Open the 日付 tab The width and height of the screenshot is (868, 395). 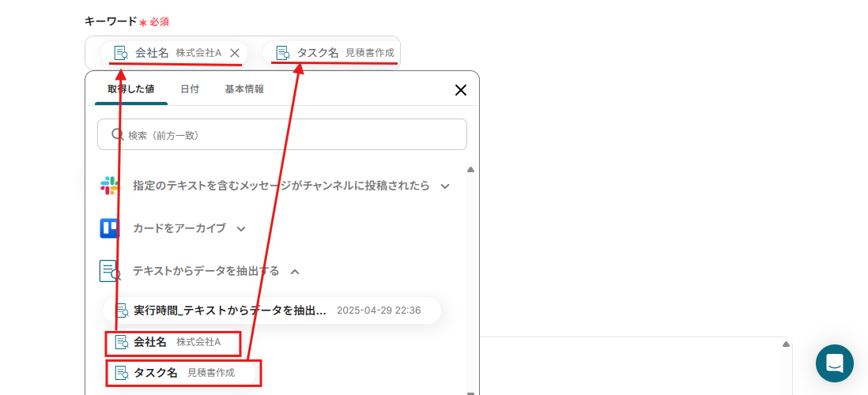tap(190, 89)
